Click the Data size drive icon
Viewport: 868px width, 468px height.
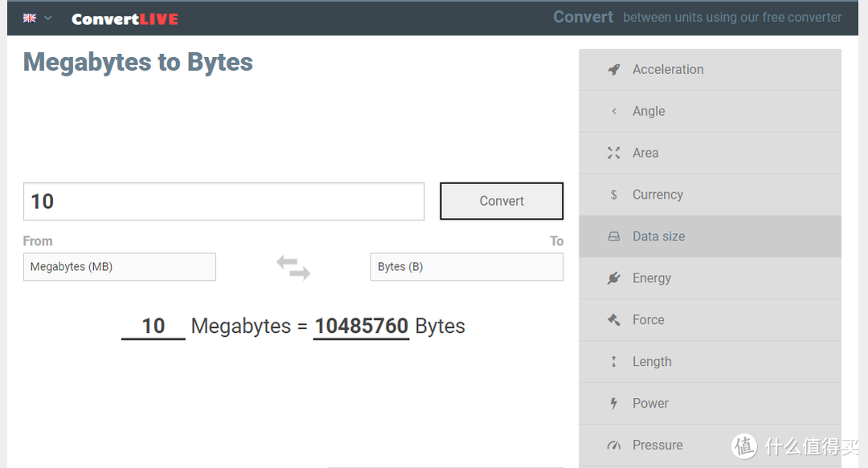(x=614, y=236)
